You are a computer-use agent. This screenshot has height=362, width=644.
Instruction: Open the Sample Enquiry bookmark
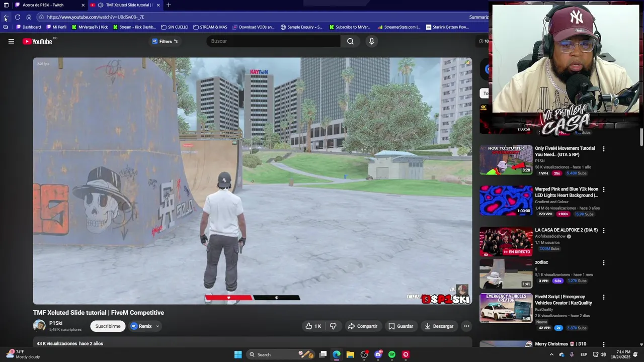pos(301,27)
